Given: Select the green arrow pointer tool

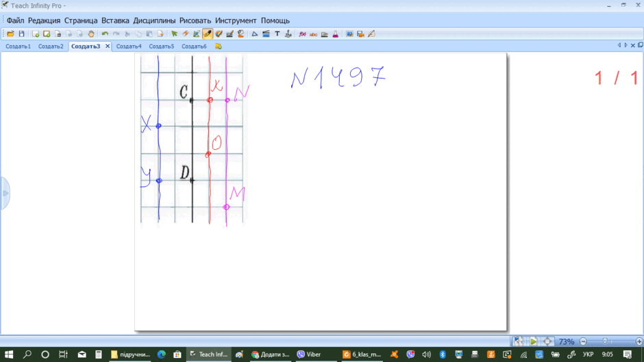Looking at the screenshot, I should (175, 34).
